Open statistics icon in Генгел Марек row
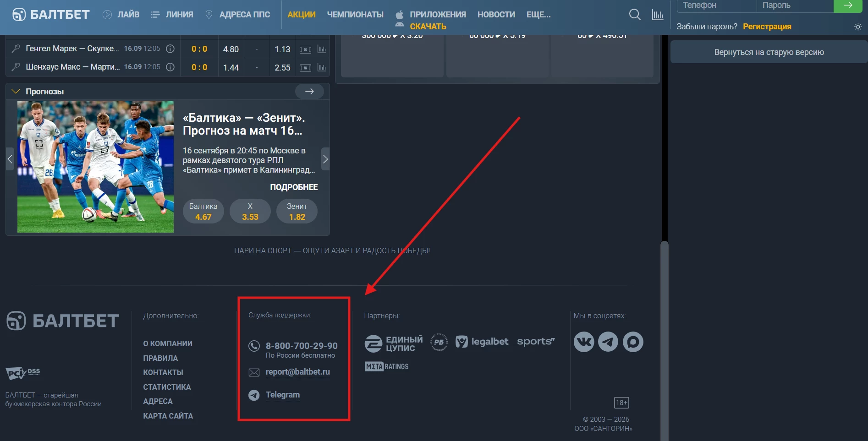This screenshot has width=868, height=441. point(322,49)
